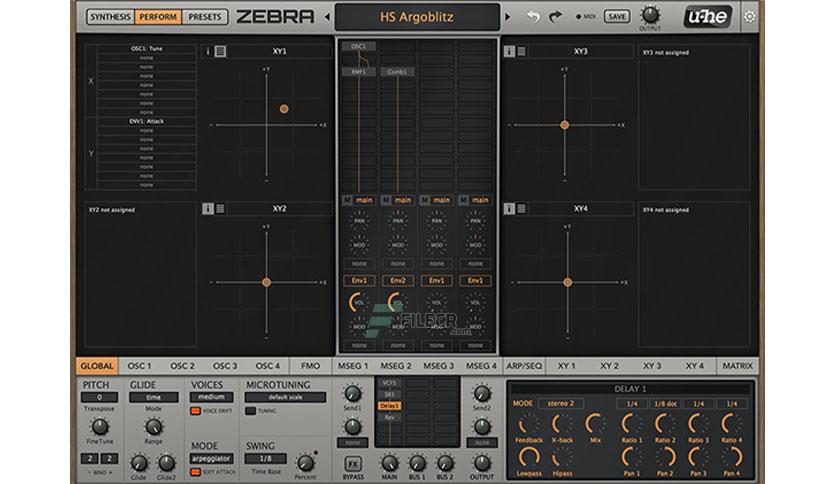Click the FX Bypass icon button
Image resolution: width=836 pixels, height=484 pixels.
click(353, 463)
